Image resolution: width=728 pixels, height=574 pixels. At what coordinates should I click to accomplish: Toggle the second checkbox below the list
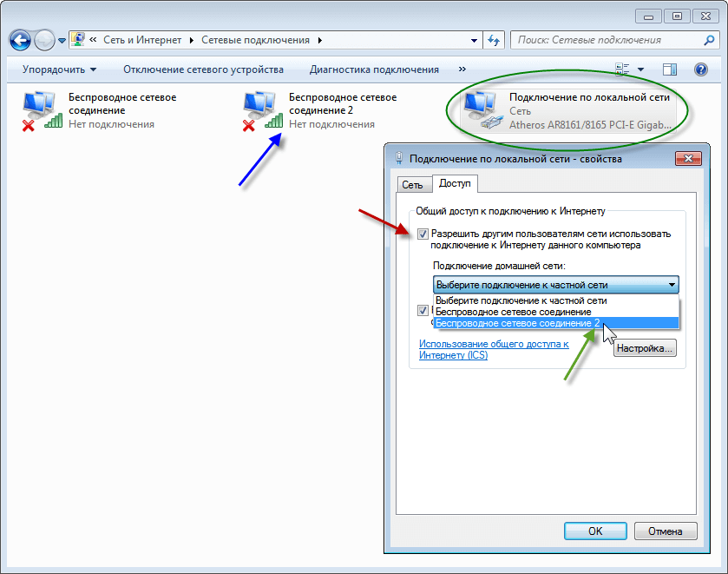[423, 311]
